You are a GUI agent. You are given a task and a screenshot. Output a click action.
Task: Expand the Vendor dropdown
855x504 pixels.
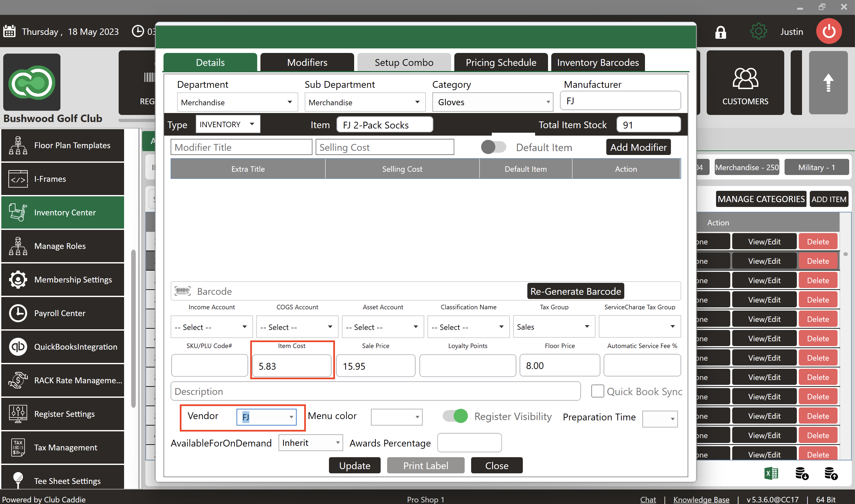coord(291,417)
